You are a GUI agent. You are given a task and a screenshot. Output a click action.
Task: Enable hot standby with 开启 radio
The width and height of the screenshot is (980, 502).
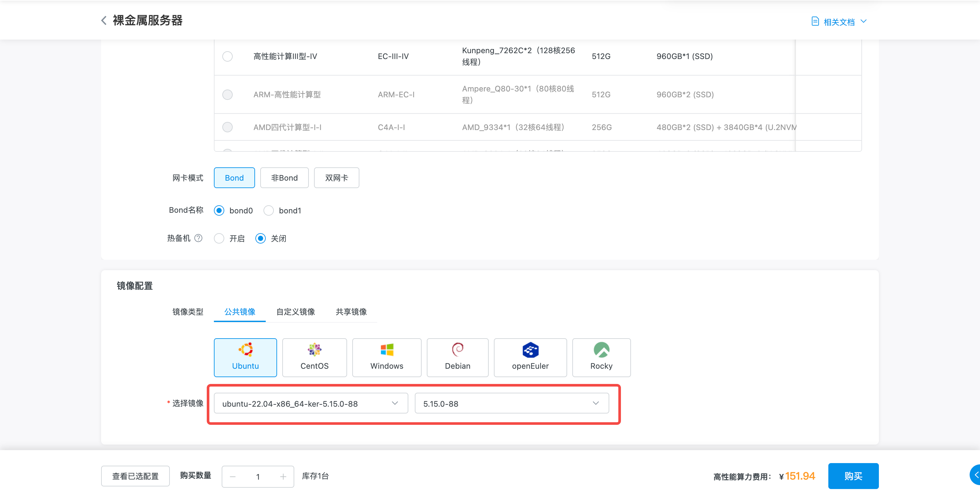click(x=219, y=238)
